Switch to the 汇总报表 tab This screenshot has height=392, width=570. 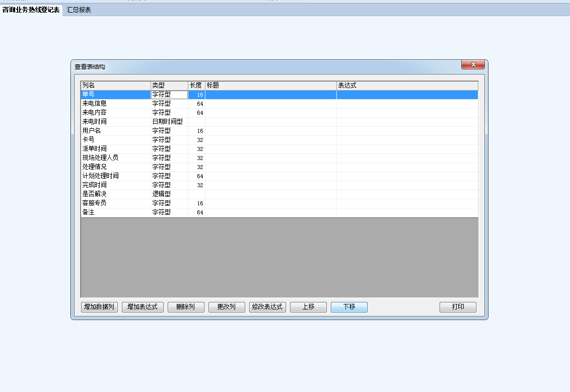79,10
